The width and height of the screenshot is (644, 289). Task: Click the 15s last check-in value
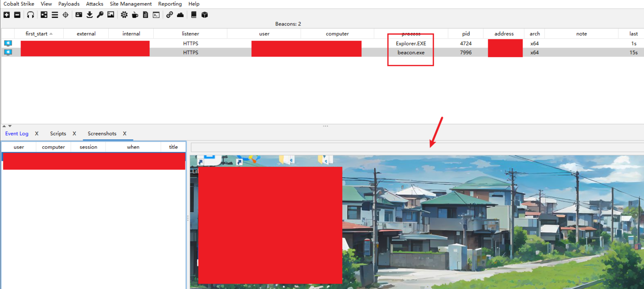(633, 52)
